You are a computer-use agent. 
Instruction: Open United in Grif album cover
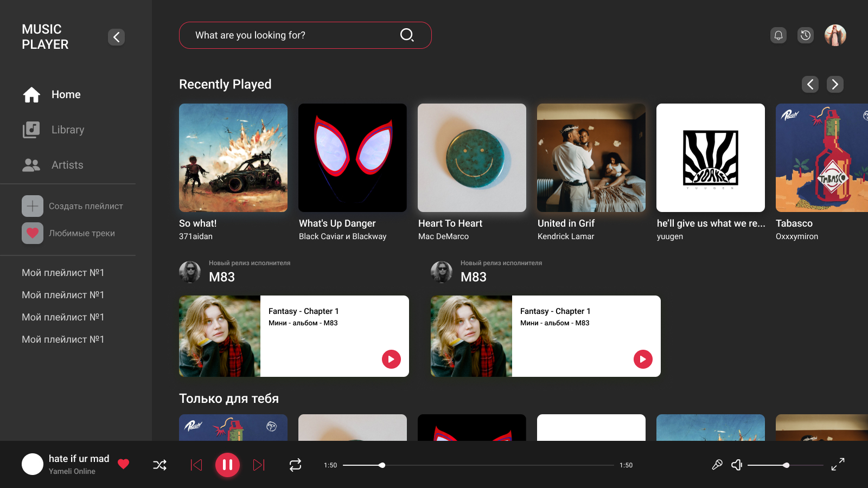click(591, 158)
